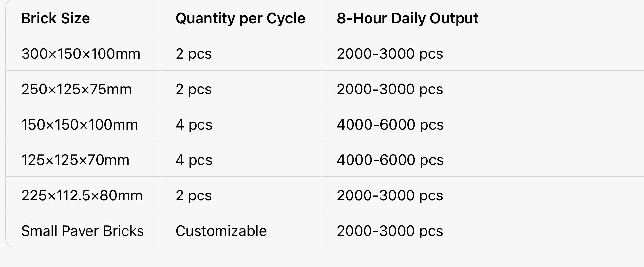Click the Small Paver Bricks cell
Viewport: 644px width, 267px height.
tap(83, 231)
